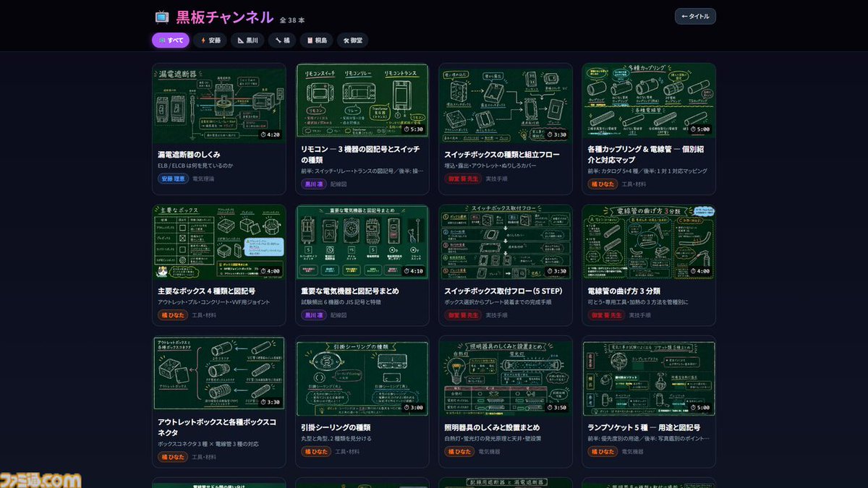Click the 全 38 本 video count
Screen dimensions: 868x488
pos(292,20)
